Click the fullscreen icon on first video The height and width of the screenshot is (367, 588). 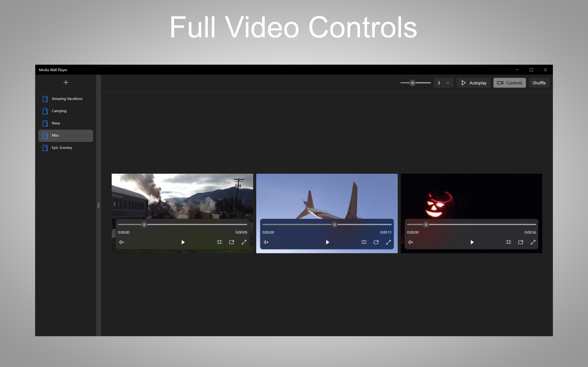pos(244,242)
